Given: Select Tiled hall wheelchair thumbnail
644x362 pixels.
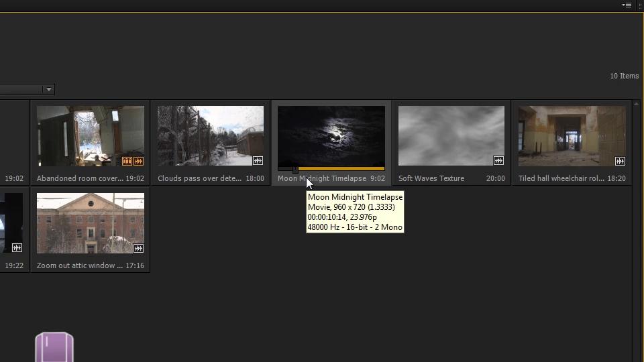Looking at the screenshot, I should click(572, 136).
